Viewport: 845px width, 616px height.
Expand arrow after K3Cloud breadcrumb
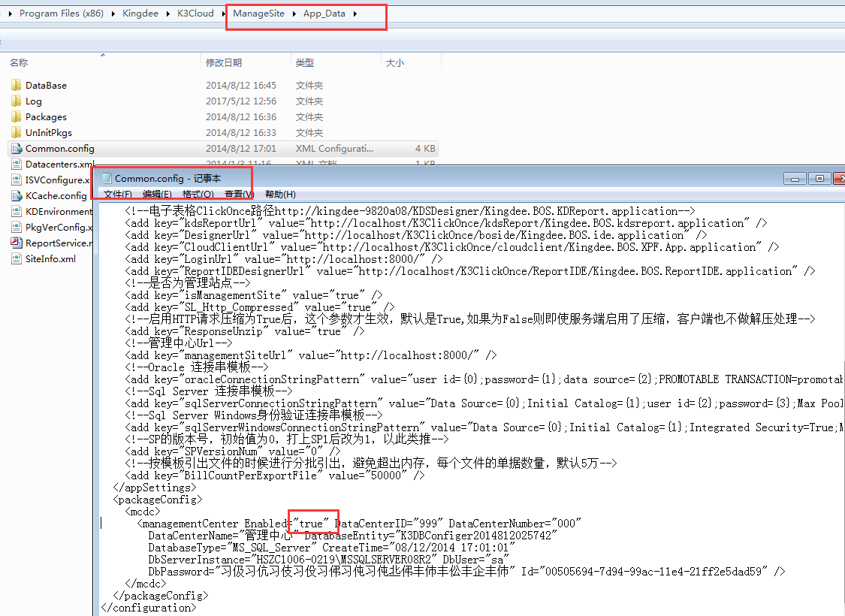point(224,14)
